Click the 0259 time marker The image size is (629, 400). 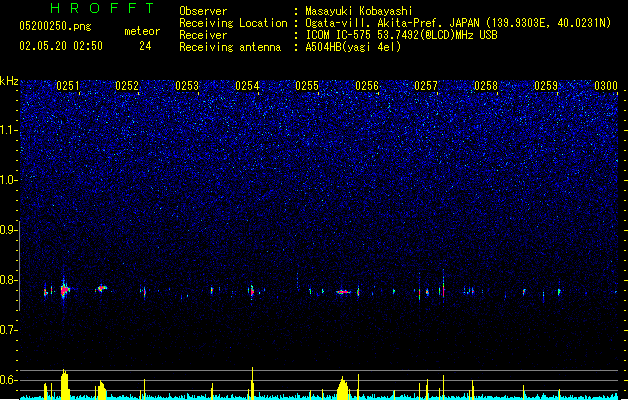546,86
